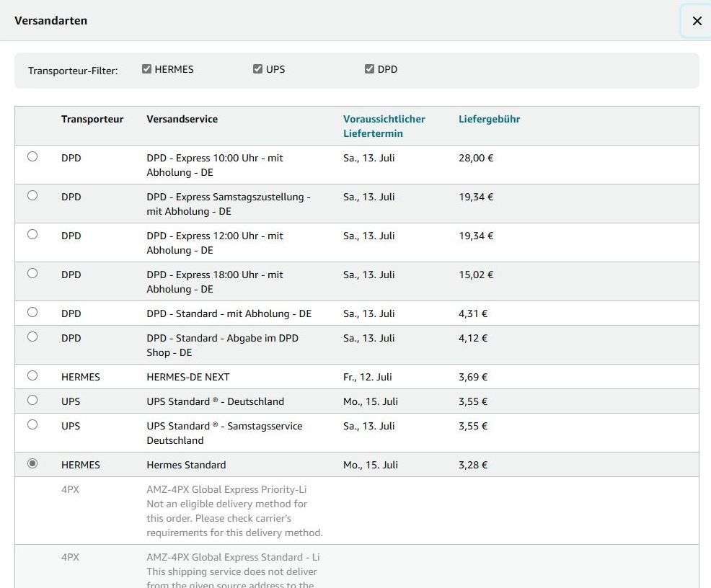Close the Versandarten dialog
The width and height of the screenshot is (711, 588).
click(x=697, y=21)
